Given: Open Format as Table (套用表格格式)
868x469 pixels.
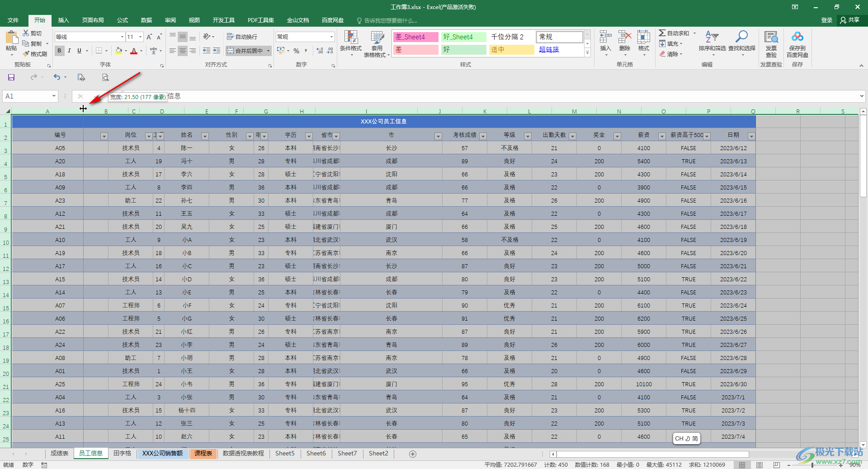Looking at the screenshot, I should 377,43.
